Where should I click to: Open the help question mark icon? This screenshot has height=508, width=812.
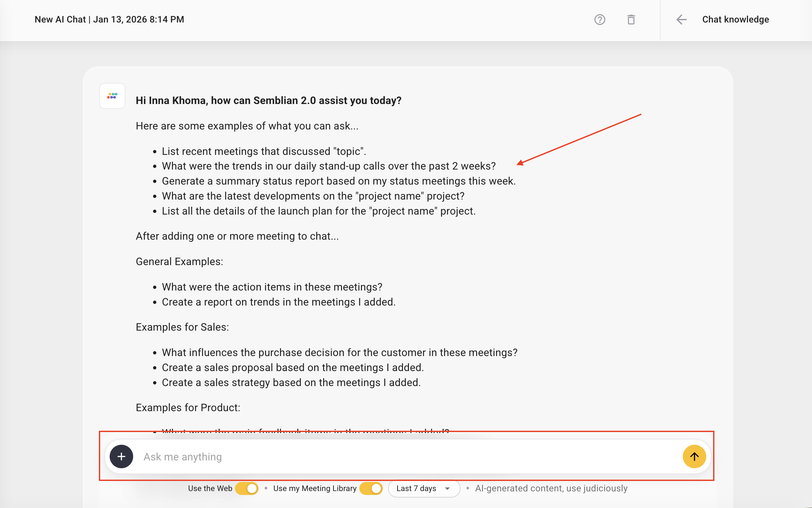point(600,20)
